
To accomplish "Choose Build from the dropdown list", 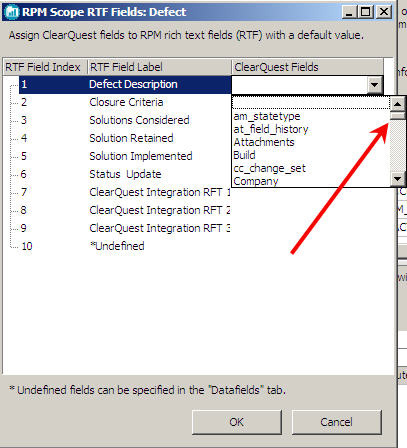I will point(311,155).
